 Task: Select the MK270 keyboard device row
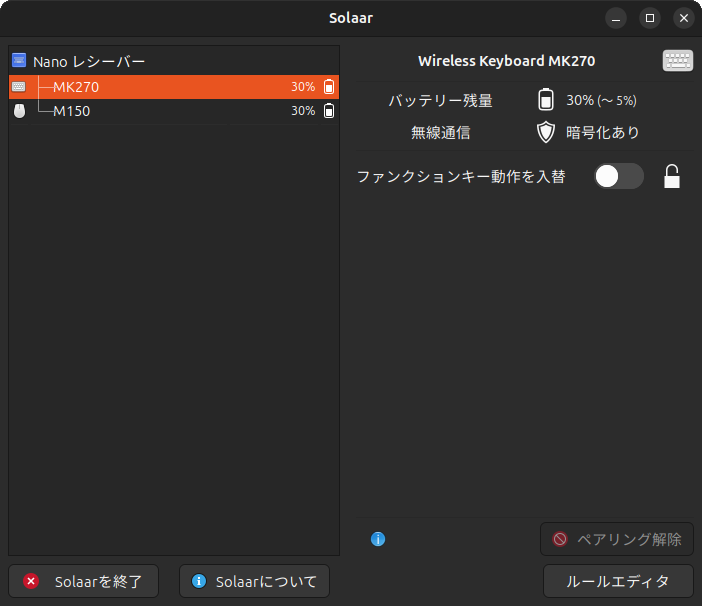coord(174,87)
